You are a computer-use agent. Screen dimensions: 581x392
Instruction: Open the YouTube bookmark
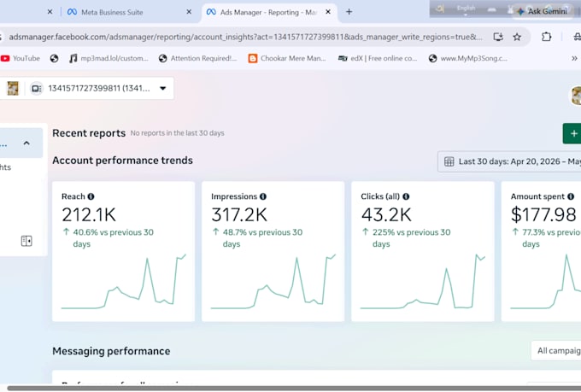(x=21, y=58)
